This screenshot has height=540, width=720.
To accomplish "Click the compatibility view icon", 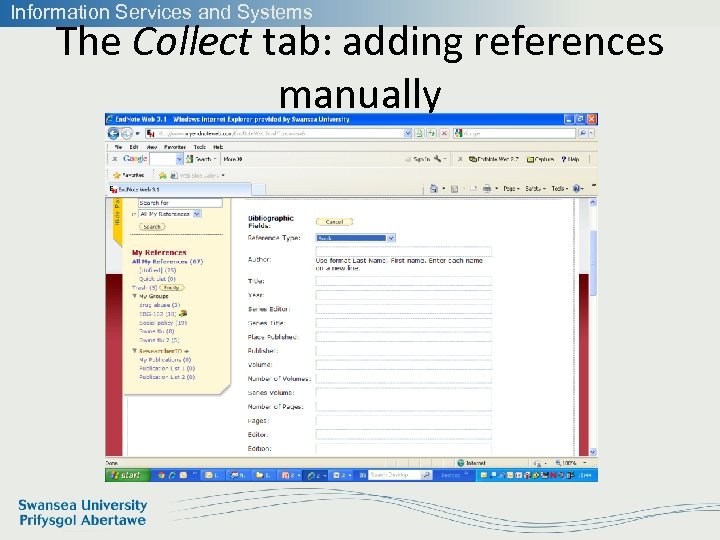I will pos(419,134).
